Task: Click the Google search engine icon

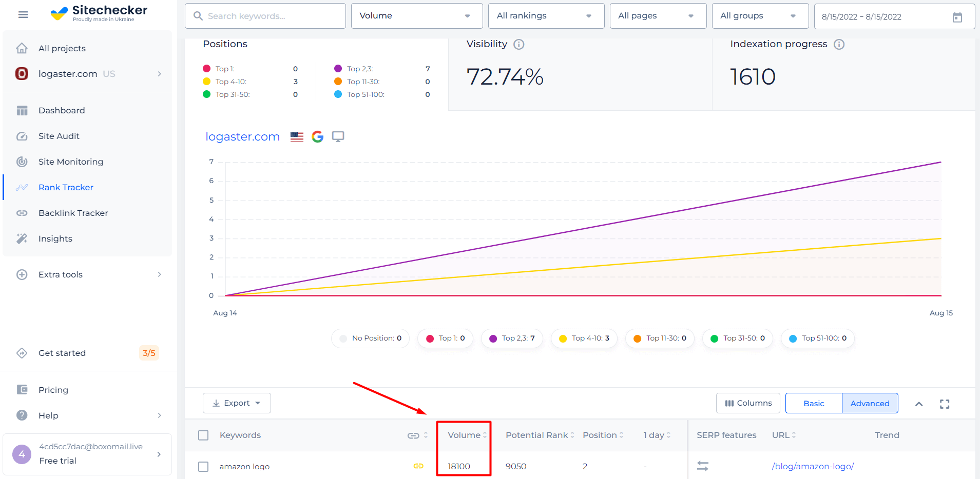Action: (318, 136)
